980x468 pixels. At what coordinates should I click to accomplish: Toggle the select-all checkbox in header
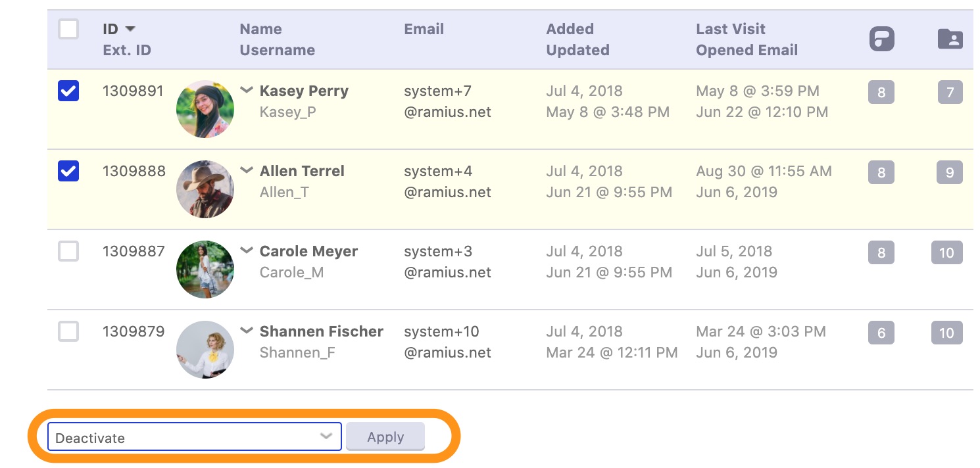pos(68,30)
